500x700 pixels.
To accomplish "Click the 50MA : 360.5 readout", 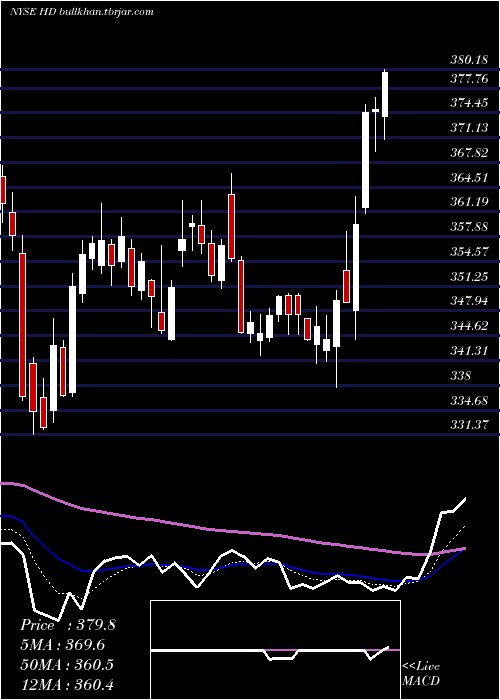I will [x=67, y=664].
